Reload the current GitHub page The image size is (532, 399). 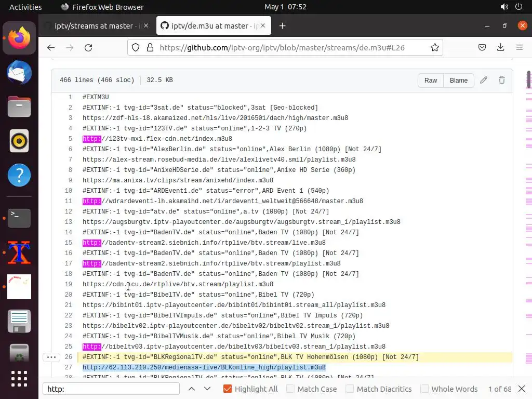88,47
